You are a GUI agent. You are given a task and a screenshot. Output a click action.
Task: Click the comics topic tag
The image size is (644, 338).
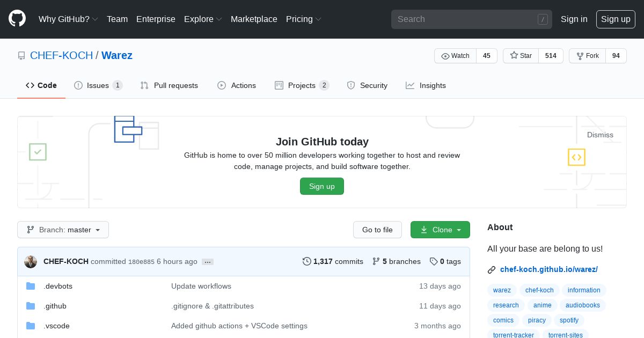coord(503,320)
